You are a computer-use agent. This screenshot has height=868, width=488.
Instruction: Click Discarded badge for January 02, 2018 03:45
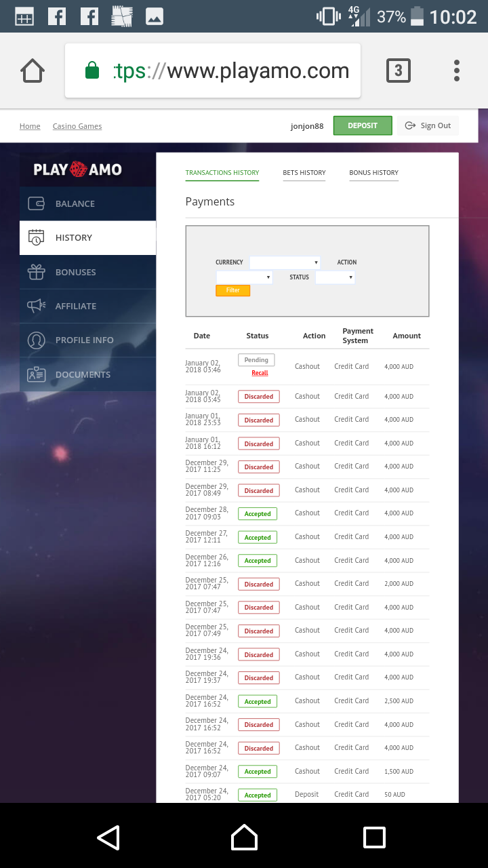[259, 397]
